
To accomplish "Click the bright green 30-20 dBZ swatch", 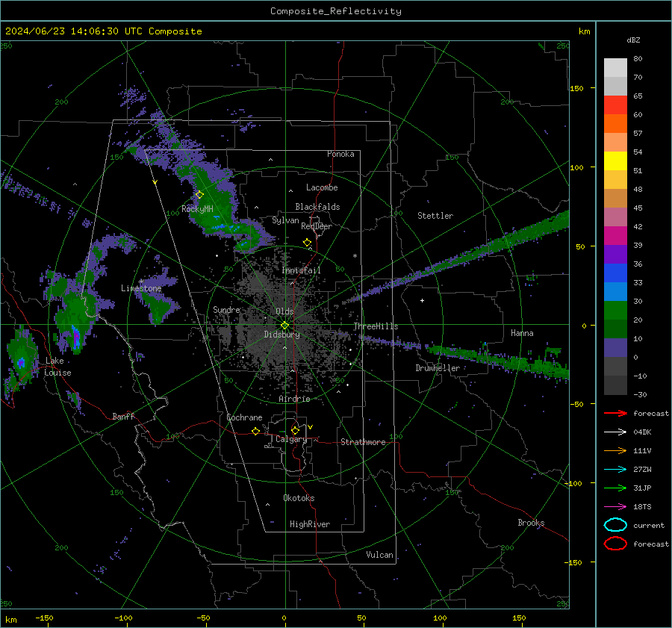I will (615, 311).
